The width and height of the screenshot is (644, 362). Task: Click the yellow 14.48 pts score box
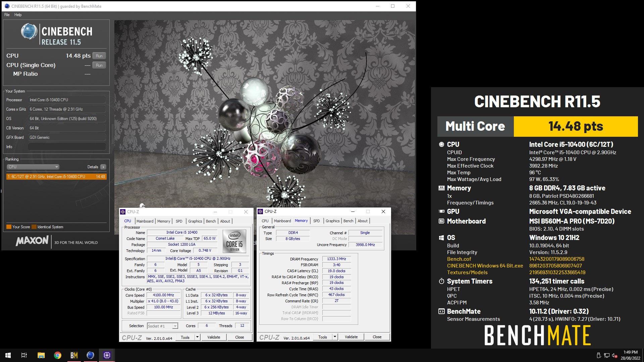click(x=576, y=126)
